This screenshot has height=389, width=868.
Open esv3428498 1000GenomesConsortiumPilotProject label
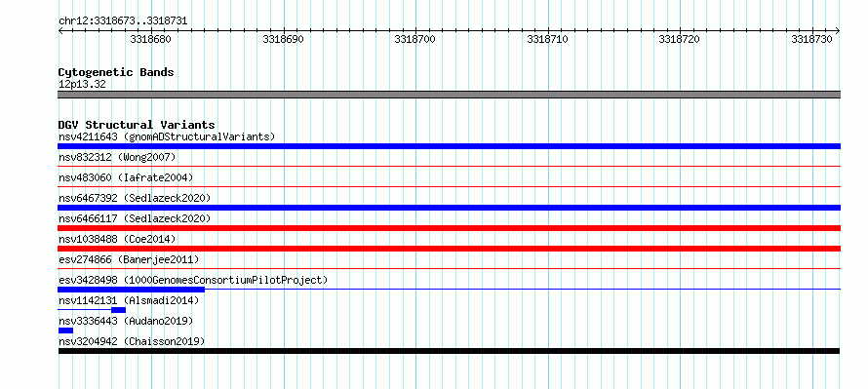point(193,280)
